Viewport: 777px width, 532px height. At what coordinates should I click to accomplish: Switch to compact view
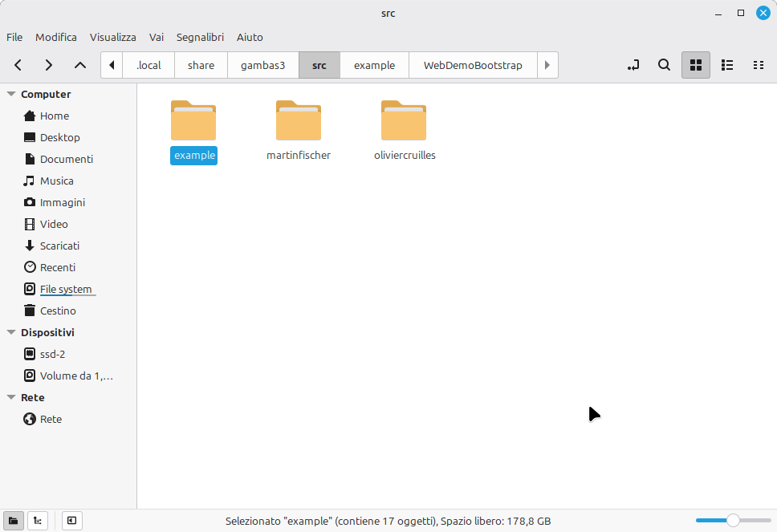[x=758, y=65]
